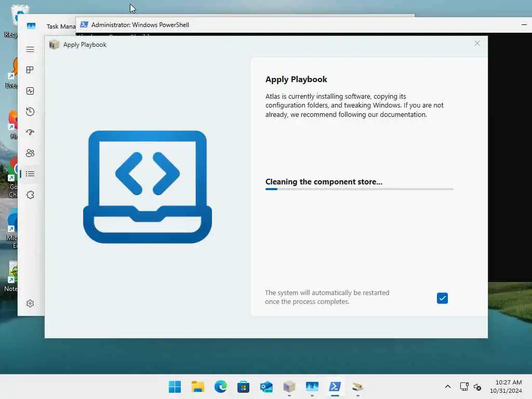The image size is (532, 399).
Task: Open Microsoft Store from the taskbar
Action: (243, 387)
